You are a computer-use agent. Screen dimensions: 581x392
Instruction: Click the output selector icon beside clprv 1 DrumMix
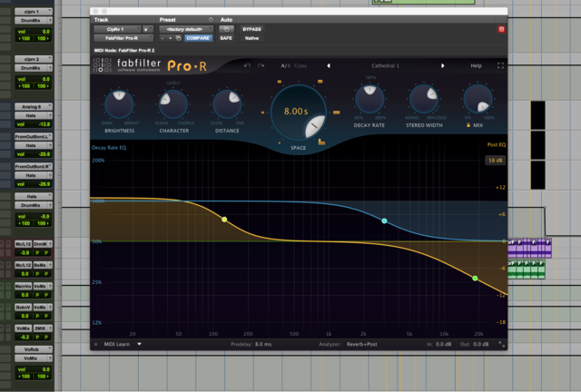[50, 20]
